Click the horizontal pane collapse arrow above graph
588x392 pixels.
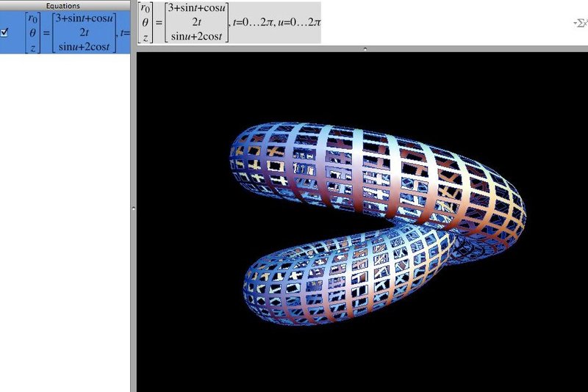point(365,49)
